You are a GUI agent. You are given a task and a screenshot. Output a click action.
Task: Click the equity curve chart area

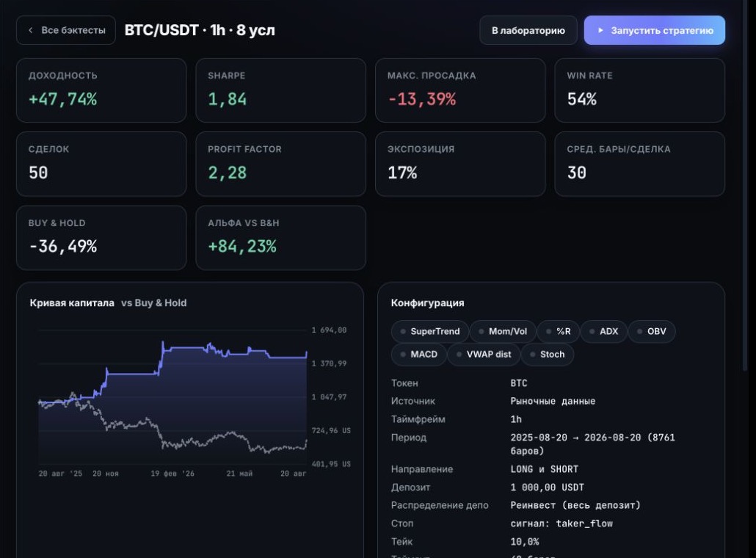[x=172, y=398]
